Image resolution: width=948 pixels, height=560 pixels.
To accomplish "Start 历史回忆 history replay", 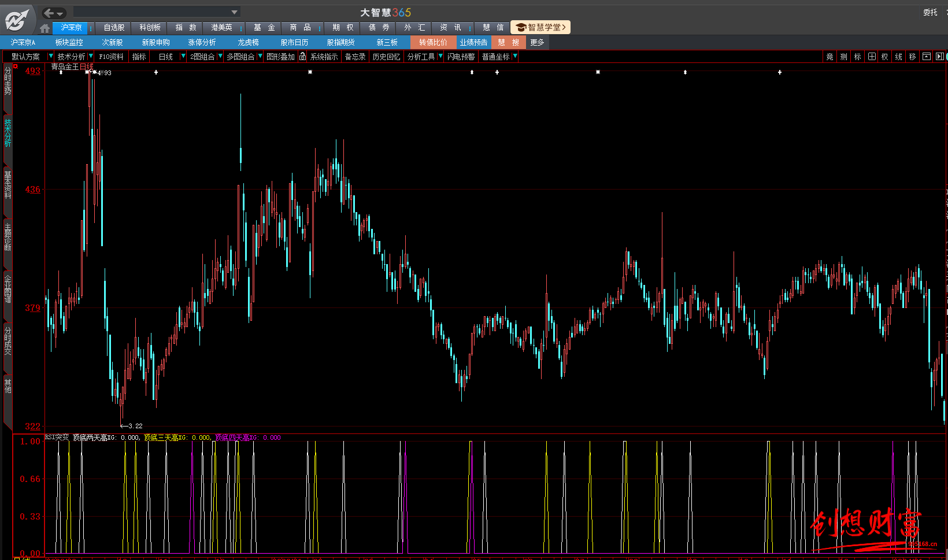I will pos(386,57).
